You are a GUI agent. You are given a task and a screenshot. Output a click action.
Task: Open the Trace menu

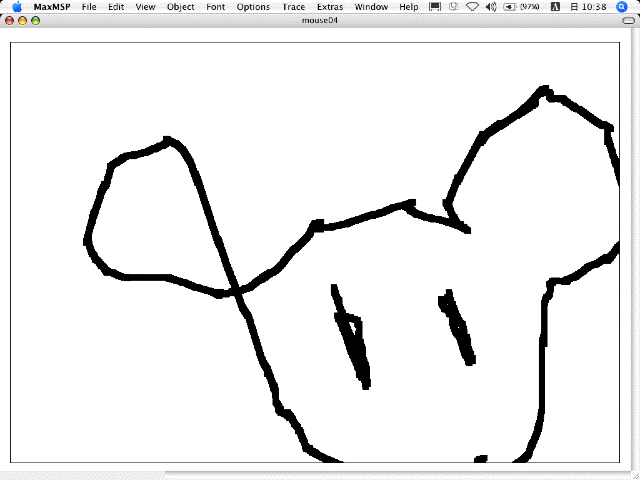(293, 7)
